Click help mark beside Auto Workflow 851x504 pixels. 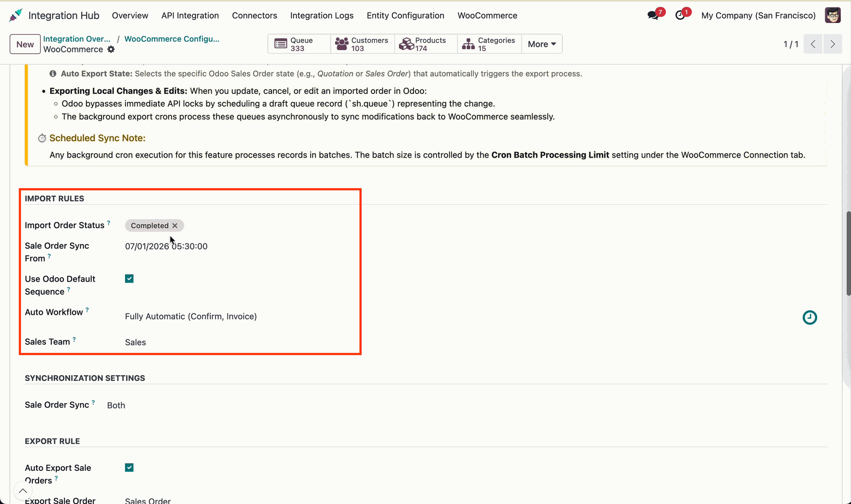click(x=87, y=310)
